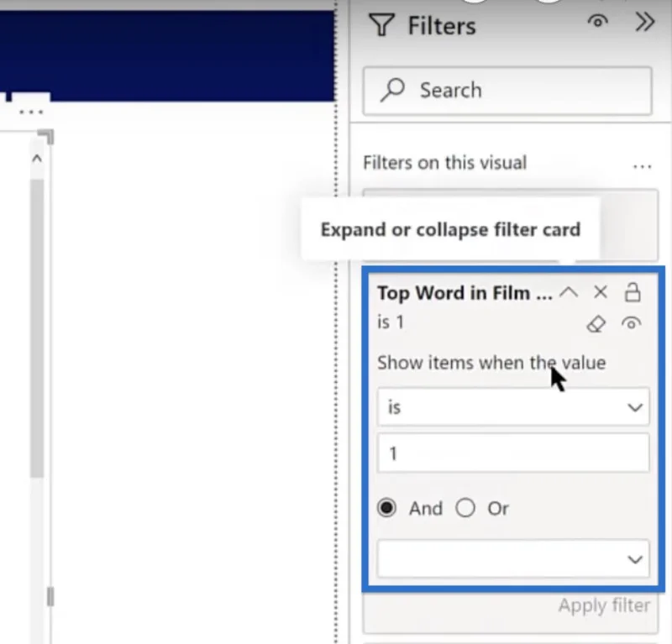Lock the Top Word in Film filter
The width and height of the screenshot is (672, 644).
point(633,292)
